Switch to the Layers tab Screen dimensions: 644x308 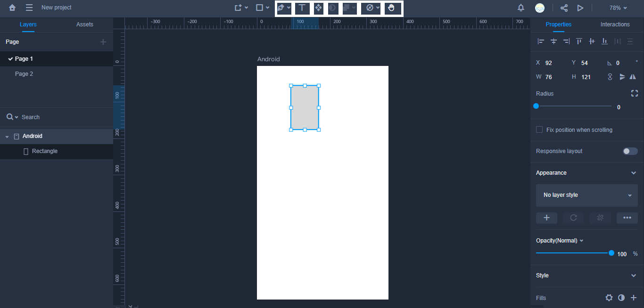point(28,24)
